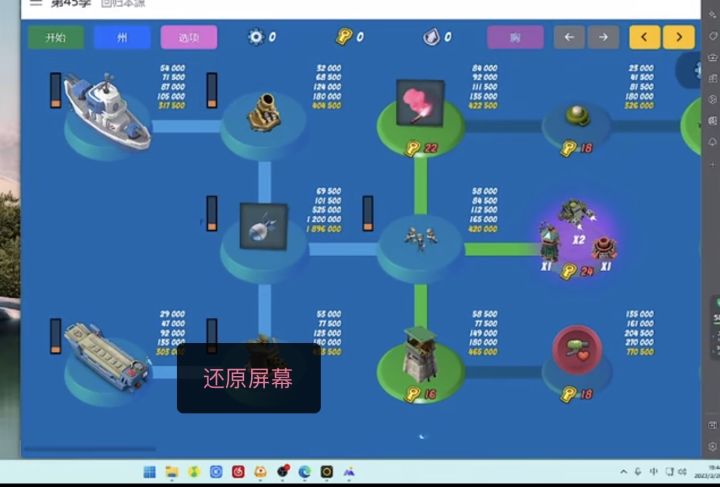Click the riflemen total cost 420 000
The image size is (720, 487).
click(483, 229)
